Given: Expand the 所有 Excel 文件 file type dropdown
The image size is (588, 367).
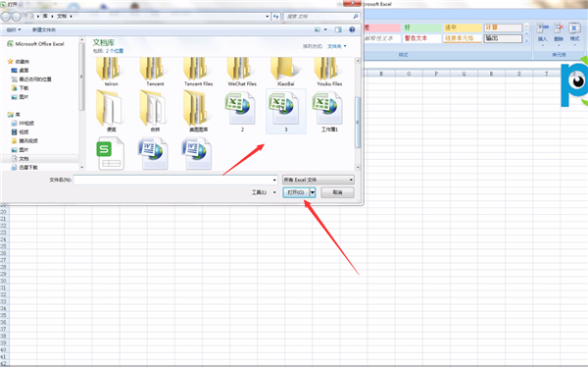Looking at the screenshot, I should pos(318,180).
